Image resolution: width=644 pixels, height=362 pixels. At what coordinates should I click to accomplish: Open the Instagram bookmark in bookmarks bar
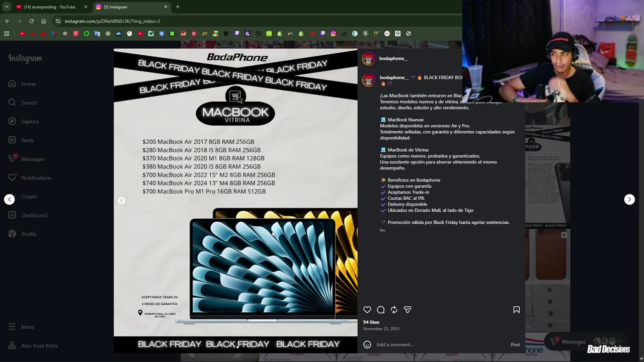333,34
